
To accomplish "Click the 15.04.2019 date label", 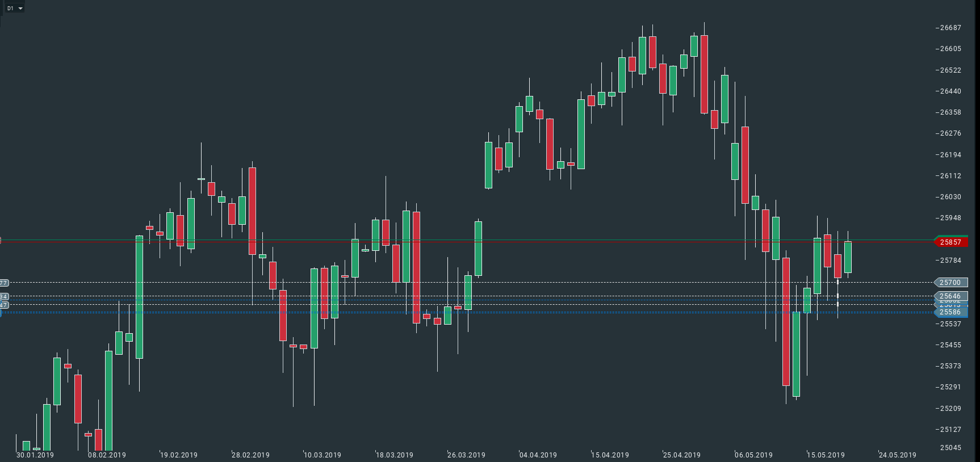I will coord(610,455).
